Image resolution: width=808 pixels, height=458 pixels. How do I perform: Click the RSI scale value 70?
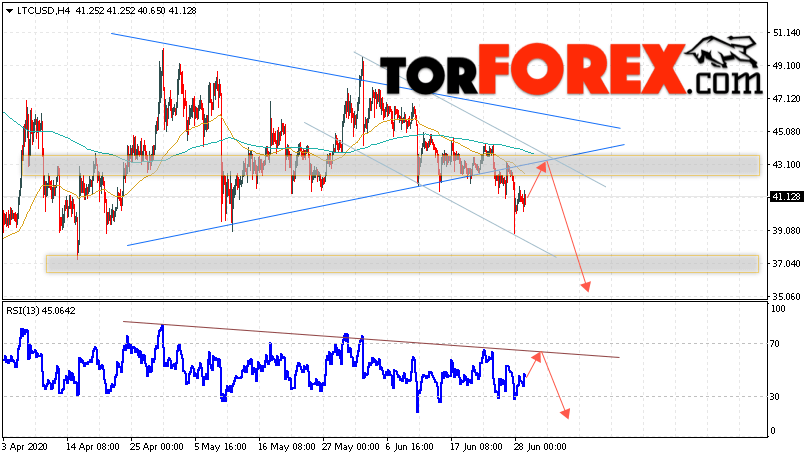click(x=775, y=344)
